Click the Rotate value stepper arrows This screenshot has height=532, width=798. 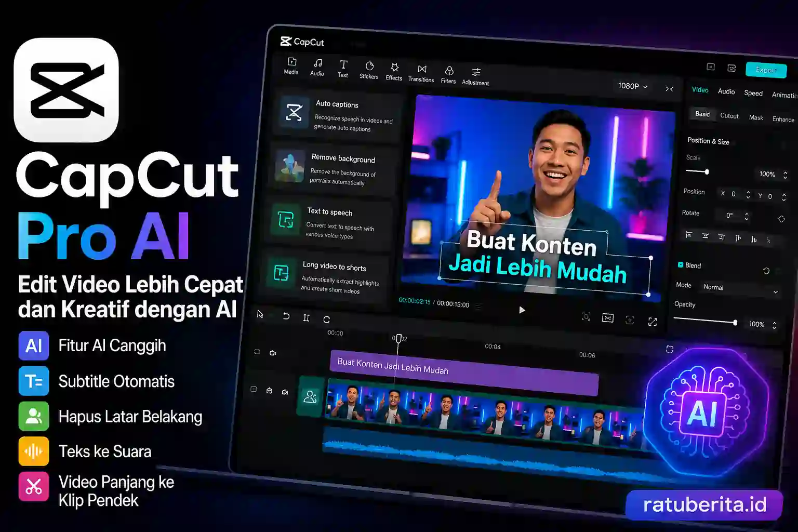(x=747, y=216)
